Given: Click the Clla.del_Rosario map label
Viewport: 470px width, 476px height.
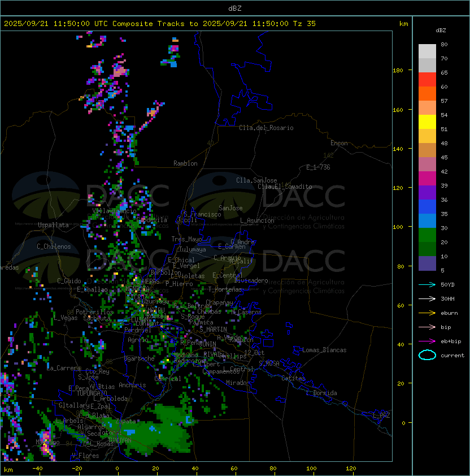Looking at the screenshot, I should [x=266, y=128].
